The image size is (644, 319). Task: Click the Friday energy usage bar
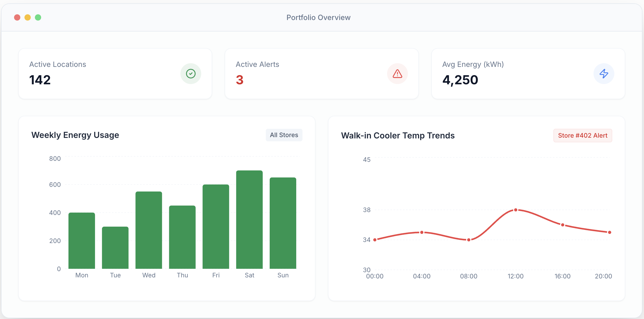tap(216, 227)
